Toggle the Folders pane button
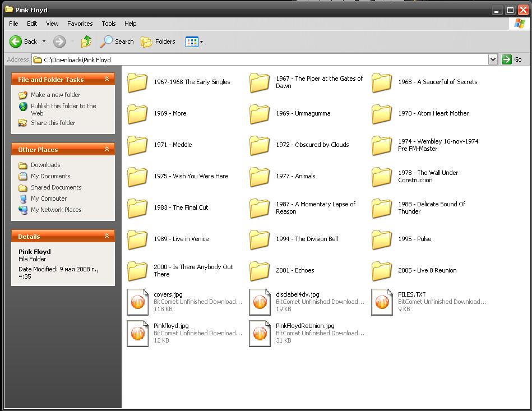The image size is (532, 411). 158,41
